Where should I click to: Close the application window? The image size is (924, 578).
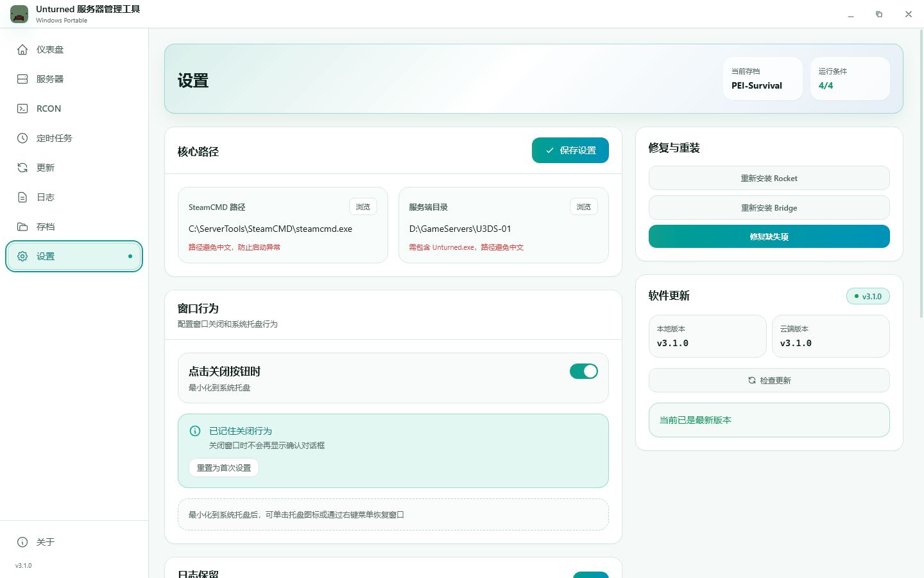[909, 14]
